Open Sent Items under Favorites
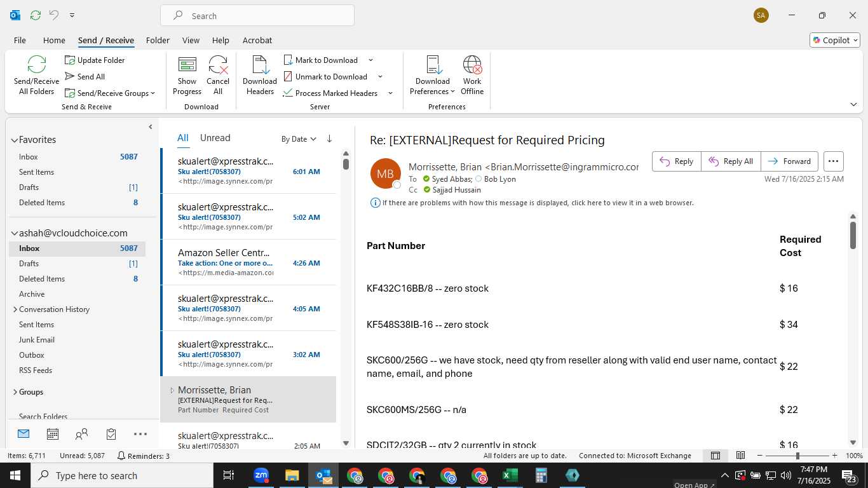This screenshot has height=488, width=868. click(x=36, y=172)
